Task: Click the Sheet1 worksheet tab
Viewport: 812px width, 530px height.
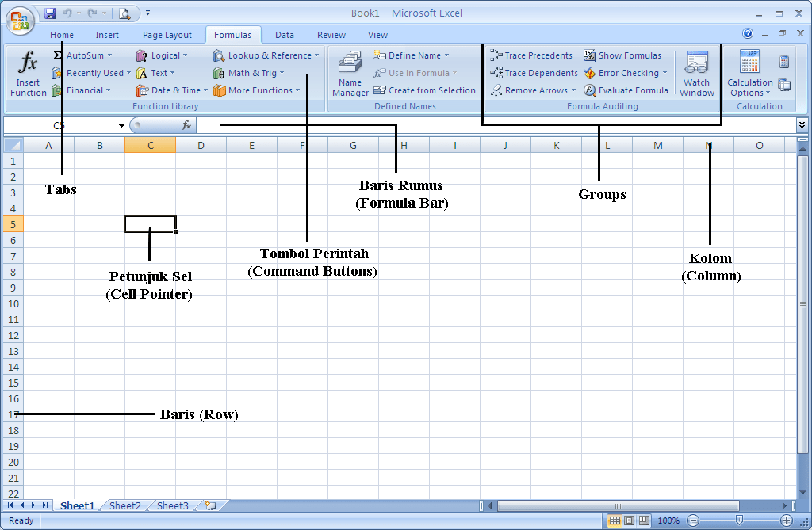Action: [x=77, y=505]
